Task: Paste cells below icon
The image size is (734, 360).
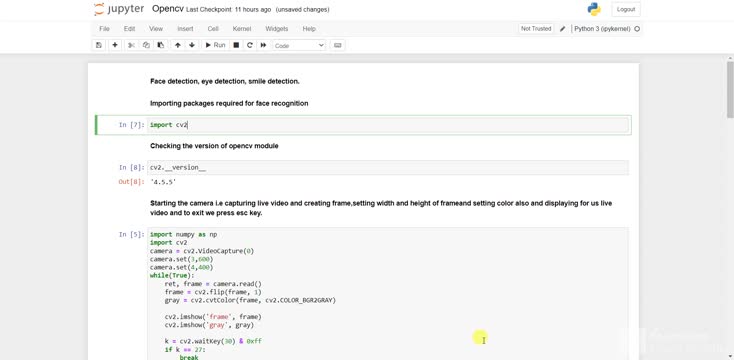Action: click(x=161, y=45)
